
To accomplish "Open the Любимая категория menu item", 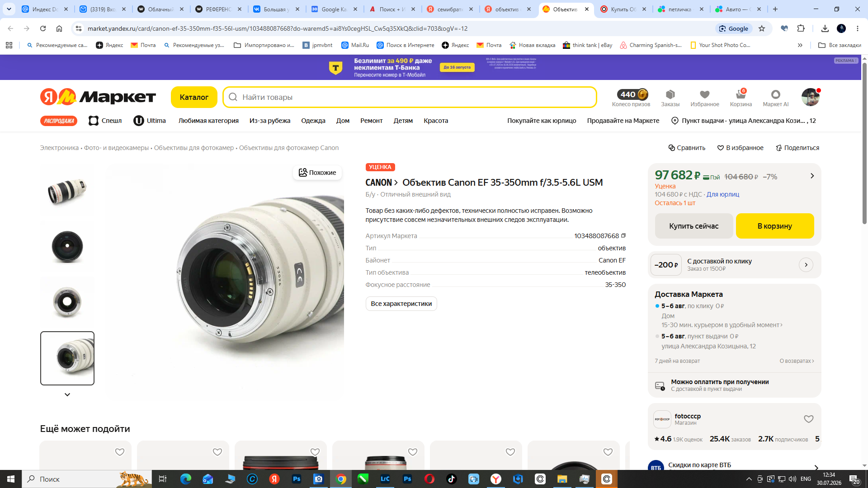I will (x=208, y=121).
